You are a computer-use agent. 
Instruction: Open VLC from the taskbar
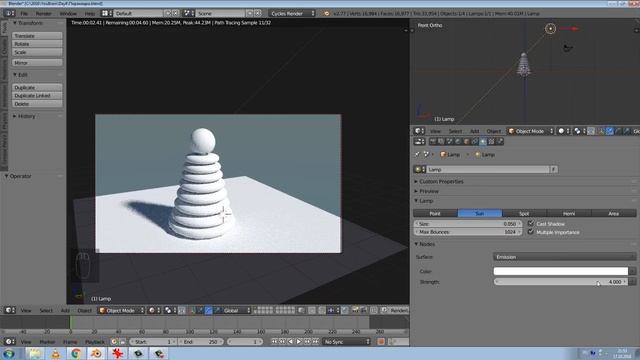56,353
